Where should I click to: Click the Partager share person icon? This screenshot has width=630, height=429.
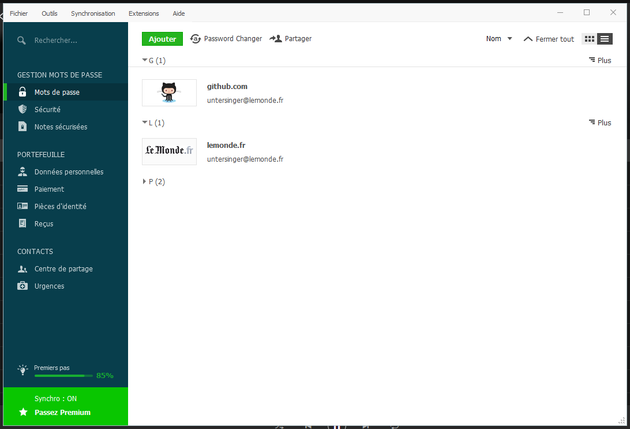[276, 39]
